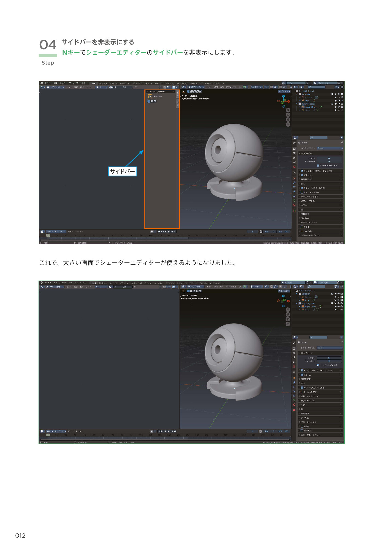Select the Select Box tool icon in the sidebar

pyautogui.click(x=150, y=96)
